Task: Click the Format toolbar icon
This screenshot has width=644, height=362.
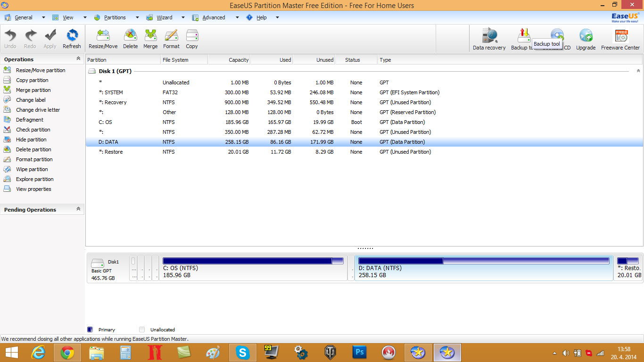Action: click(x=171, y=39)
